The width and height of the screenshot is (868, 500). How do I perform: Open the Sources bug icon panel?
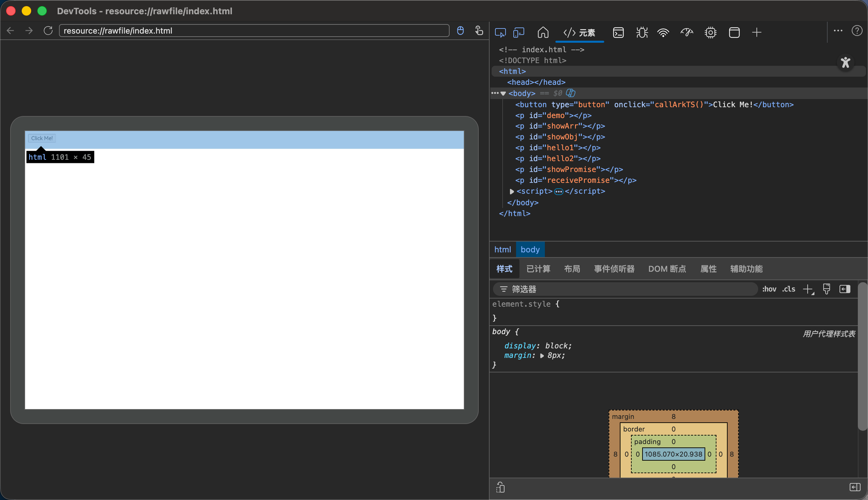[x=642, y=33]
